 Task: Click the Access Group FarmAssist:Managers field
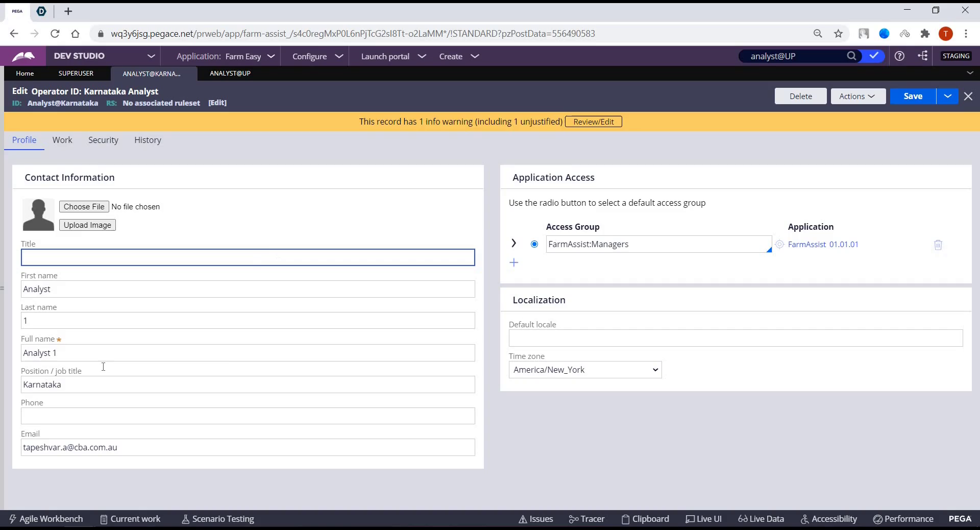click(658, 244)
